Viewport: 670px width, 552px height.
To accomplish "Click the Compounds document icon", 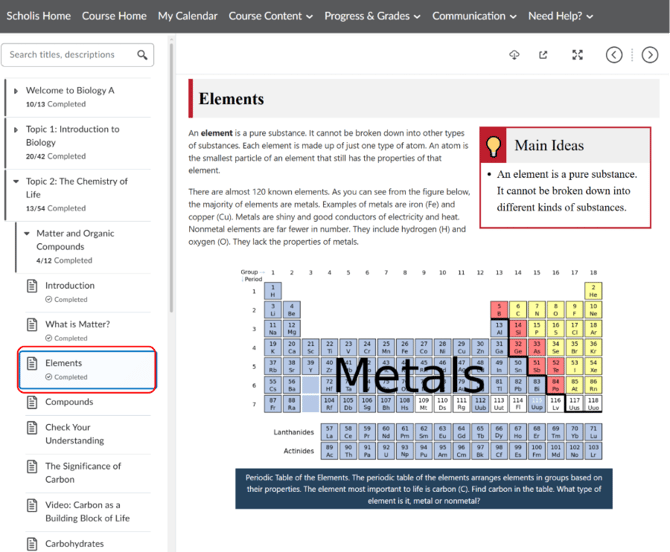I will pos(32,402).
